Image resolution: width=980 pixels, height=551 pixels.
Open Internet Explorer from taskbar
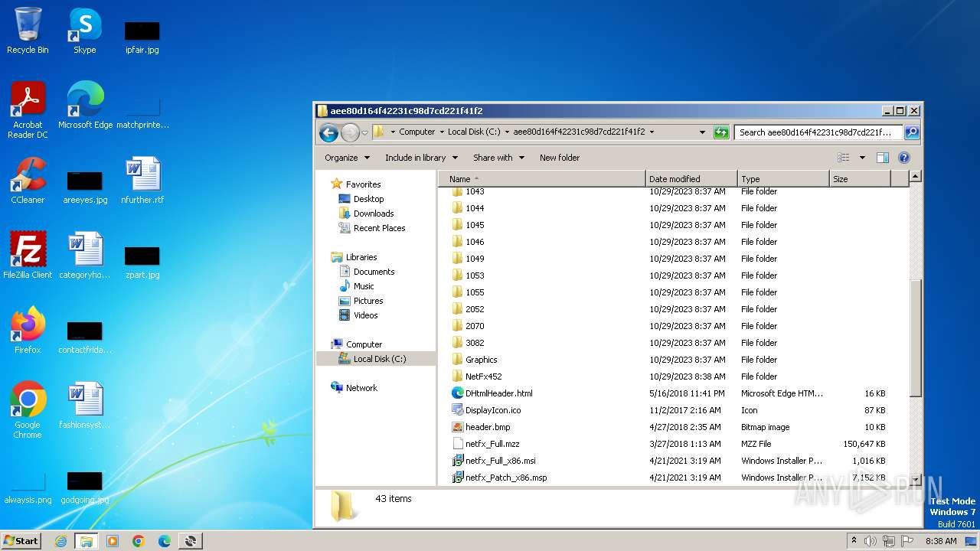60,541
